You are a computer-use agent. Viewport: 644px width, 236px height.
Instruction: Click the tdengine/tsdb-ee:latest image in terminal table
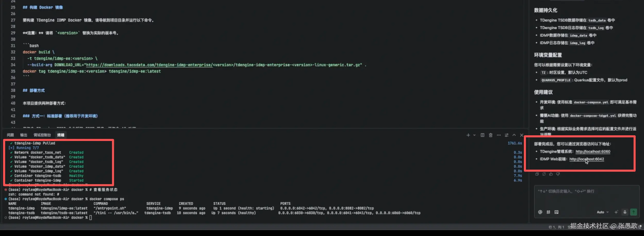tap(64, 213)
